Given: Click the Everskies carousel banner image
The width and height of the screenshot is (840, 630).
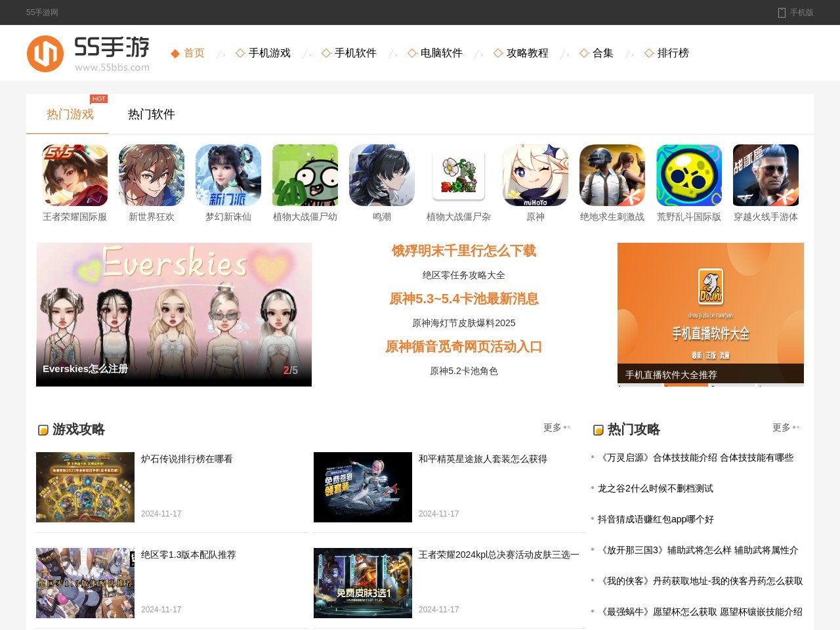Looking at the screenshot, I should [174, 314].
